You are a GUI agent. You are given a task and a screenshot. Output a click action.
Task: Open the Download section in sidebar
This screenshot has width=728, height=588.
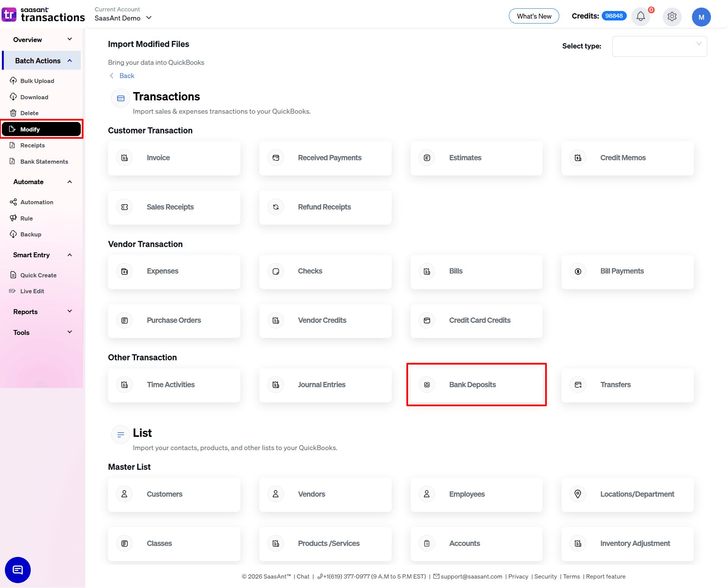(34, 97)
